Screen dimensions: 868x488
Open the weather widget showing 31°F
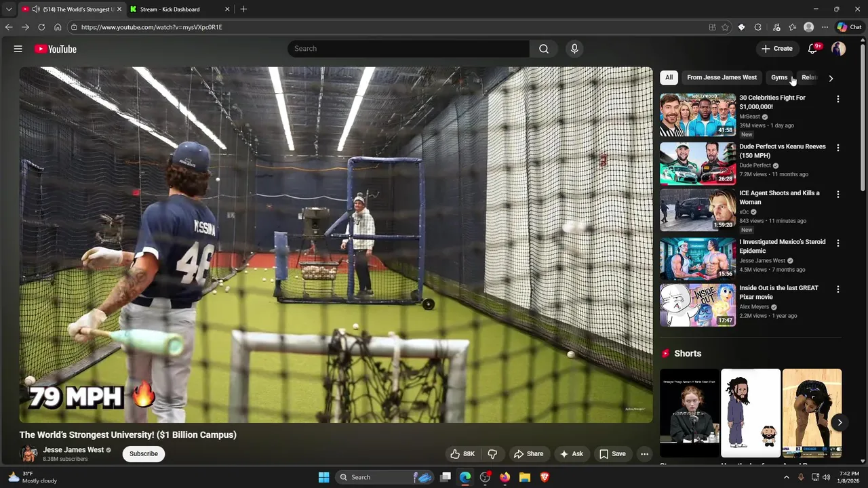coord(33,477)
